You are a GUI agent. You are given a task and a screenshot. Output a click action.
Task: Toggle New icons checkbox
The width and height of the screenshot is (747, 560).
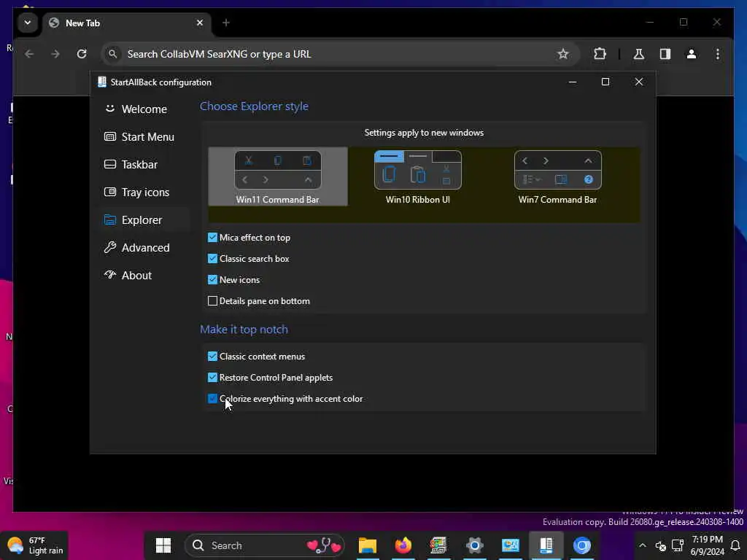pos(212,279)
